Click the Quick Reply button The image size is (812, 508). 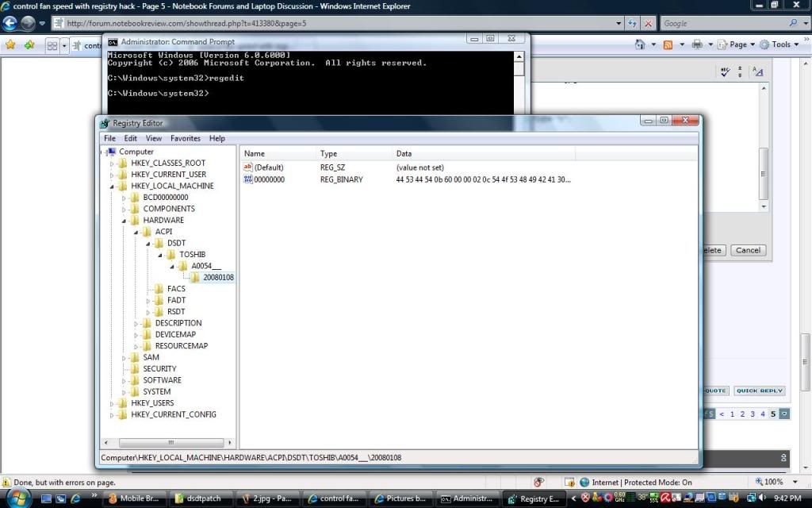point(759,391)
